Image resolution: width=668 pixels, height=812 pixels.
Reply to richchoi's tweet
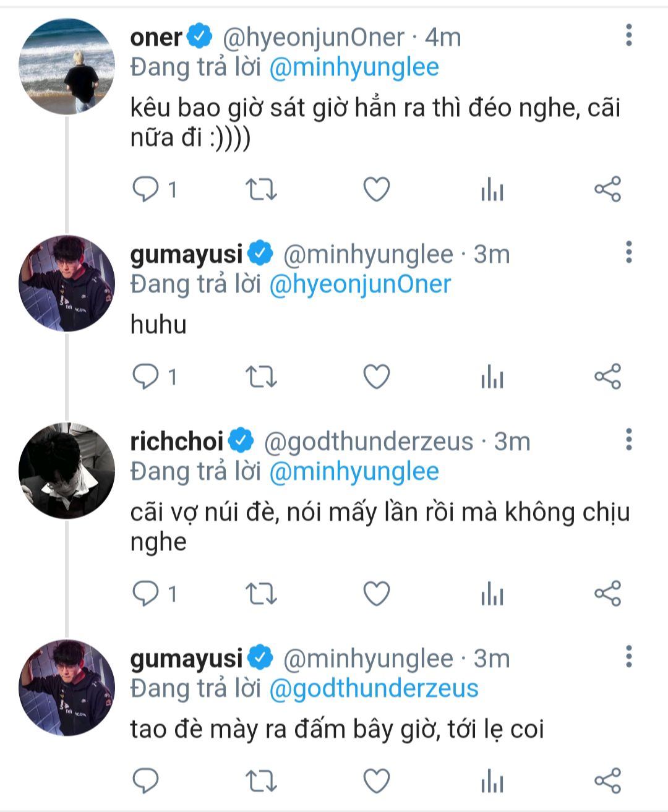(x=147, y=594)
